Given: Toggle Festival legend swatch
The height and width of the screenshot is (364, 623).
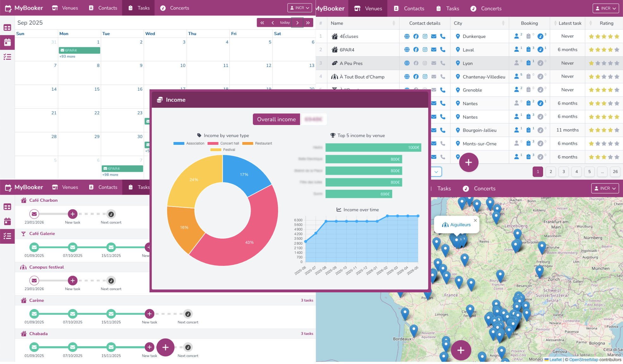Looking at the screenshot, I should pos(216,150).
